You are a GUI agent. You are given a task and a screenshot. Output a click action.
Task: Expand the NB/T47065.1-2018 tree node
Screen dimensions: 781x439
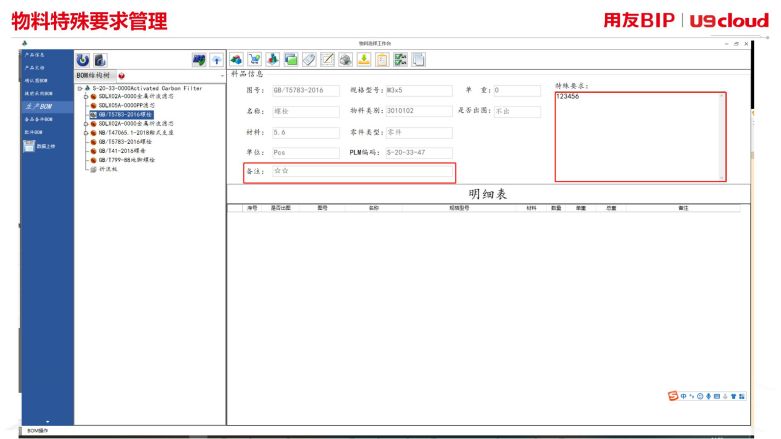pos(86,133)
